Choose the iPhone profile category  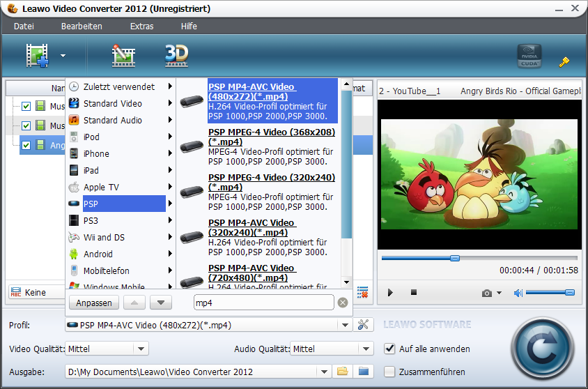click(121, 154)
